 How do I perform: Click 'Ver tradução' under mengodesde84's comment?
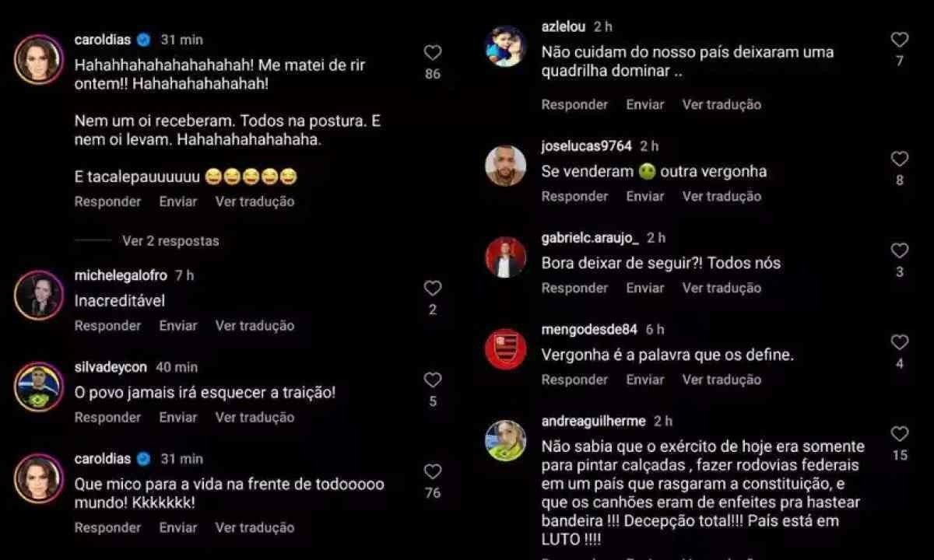tap(722, 380)
